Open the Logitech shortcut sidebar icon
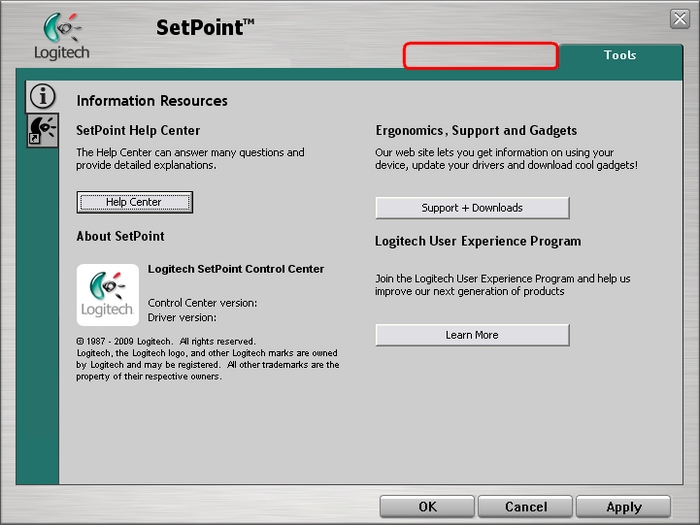 (42, 130)
